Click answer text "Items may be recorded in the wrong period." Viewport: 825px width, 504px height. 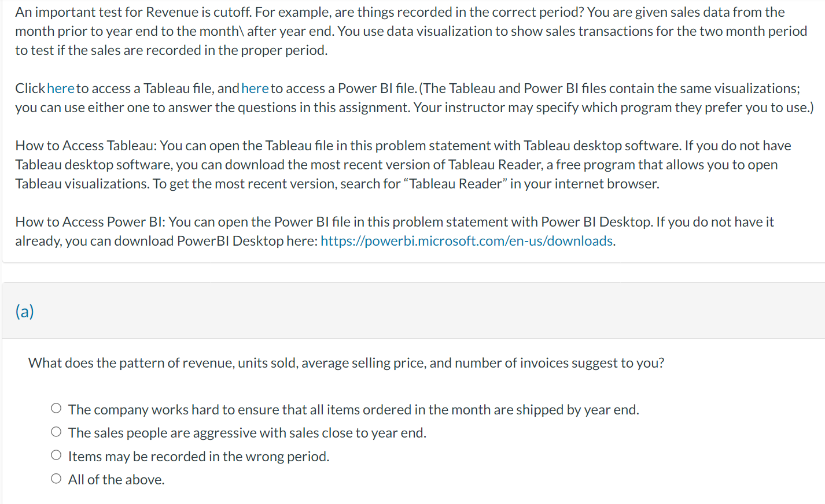click(x=199, y=457)
